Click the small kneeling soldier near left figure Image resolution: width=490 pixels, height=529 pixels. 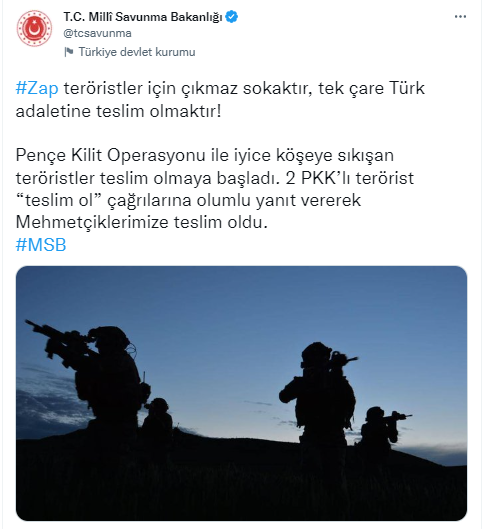(157, 417)
